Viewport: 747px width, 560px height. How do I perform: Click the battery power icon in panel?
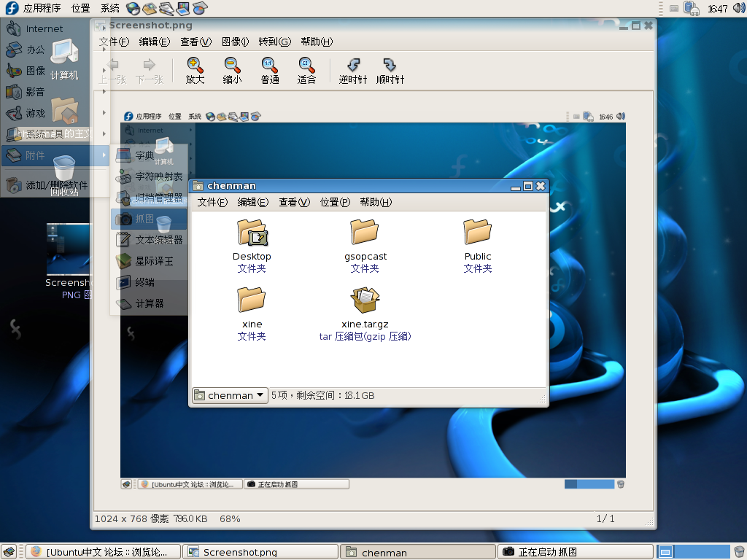(x=691, y=8)
